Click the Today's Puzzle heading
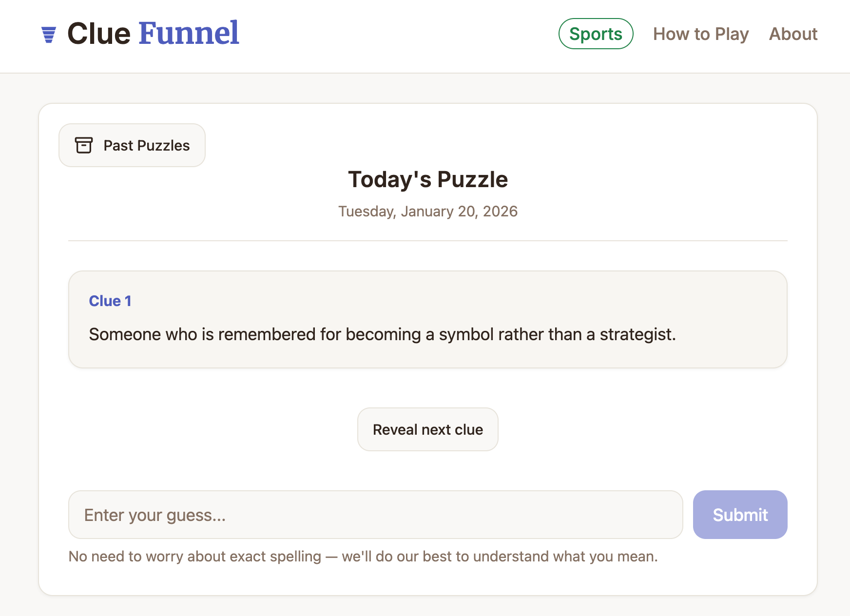Viewport: 850px width, 616px height. click(x=427, y=179)
